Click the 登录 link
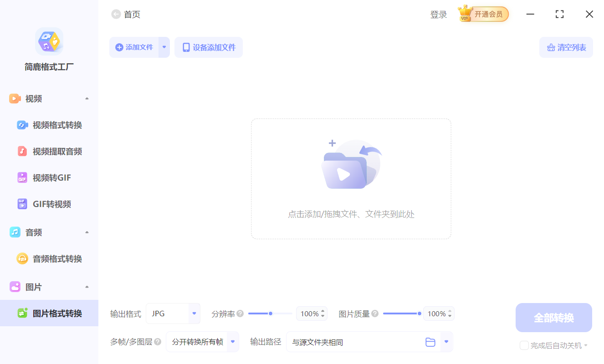This screenshot has height=364, width=604. pos(438,14)
